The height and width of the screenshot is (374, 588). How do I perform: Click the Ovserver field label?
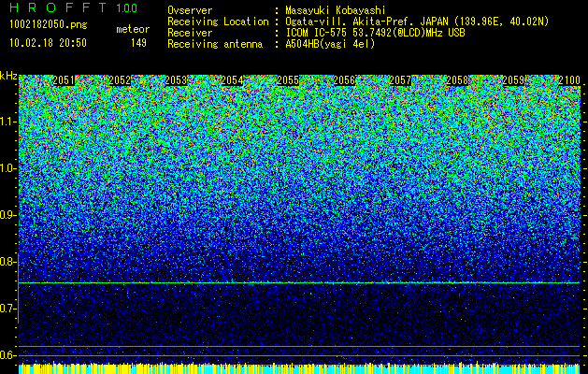coord(190,10)
